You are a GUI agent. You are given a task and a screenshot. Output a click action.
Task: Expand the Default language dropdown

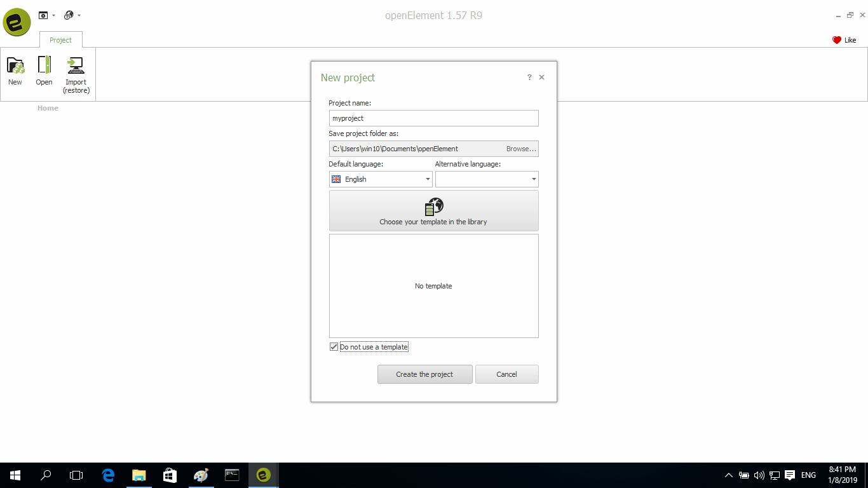pos(428,180)
